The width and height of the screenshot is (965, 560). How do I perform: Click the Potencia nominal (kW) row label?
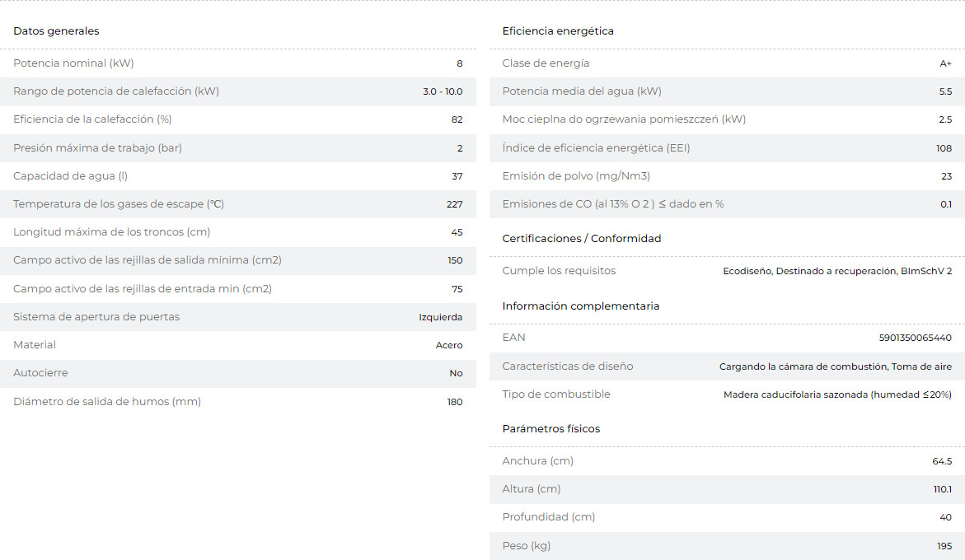click(x=73, y=63)
